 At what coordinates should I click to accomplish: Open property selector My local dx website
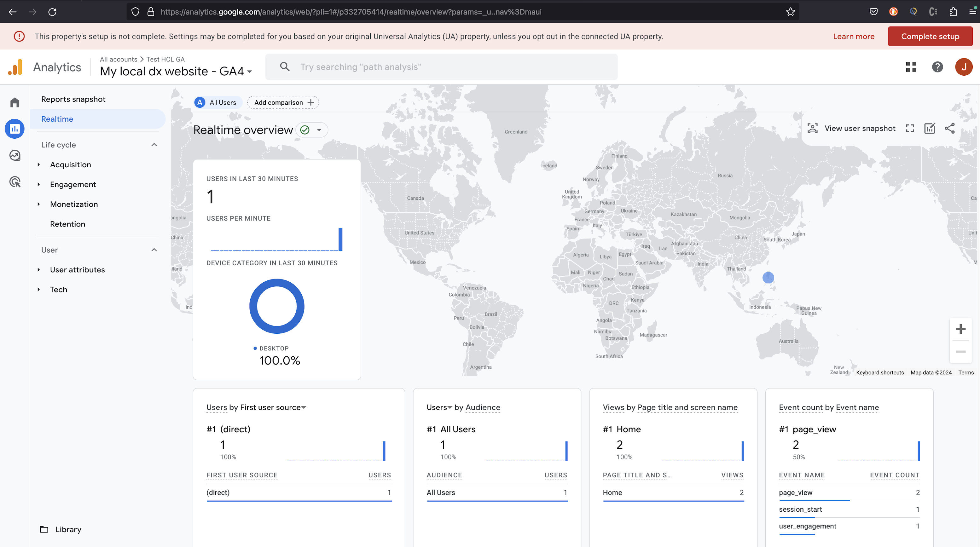[176, 72]
